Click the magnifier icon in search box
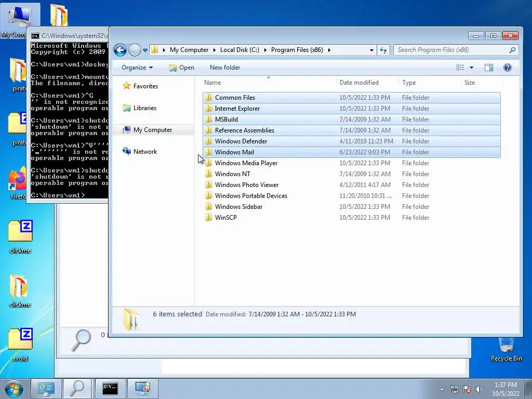Viewport: 532px width, 399px height. [512, 50]
